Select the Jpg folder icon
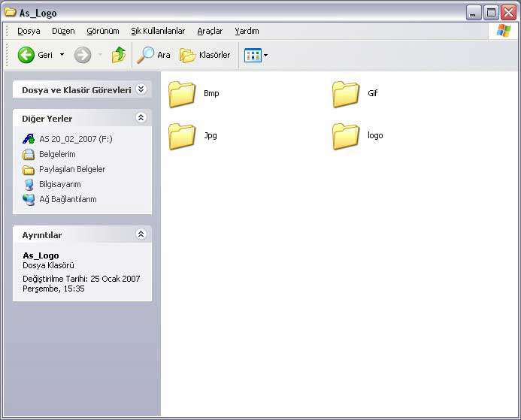This screenshot has height=420, width=521. coord(182,136)
